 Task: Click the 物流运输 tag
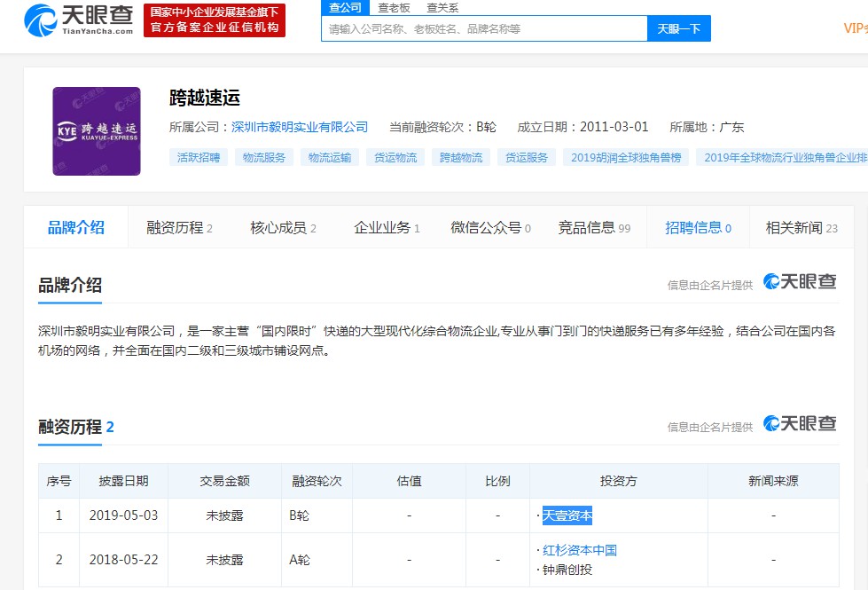[x=330, y=157]
